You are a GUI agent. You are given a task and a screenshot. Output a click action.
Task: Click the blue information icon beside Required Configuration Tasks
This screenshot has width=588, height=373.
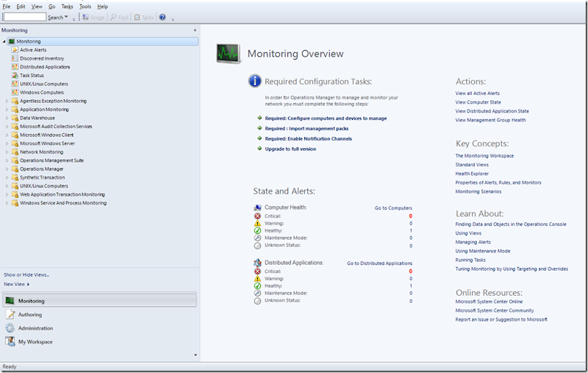(254, 81)
